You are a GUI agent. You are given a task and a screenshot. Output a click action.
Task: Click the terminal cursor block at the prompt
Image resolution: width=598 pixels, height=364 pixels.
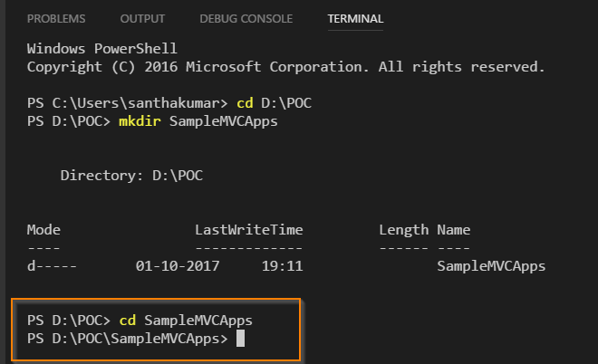(x=240, y=339)
